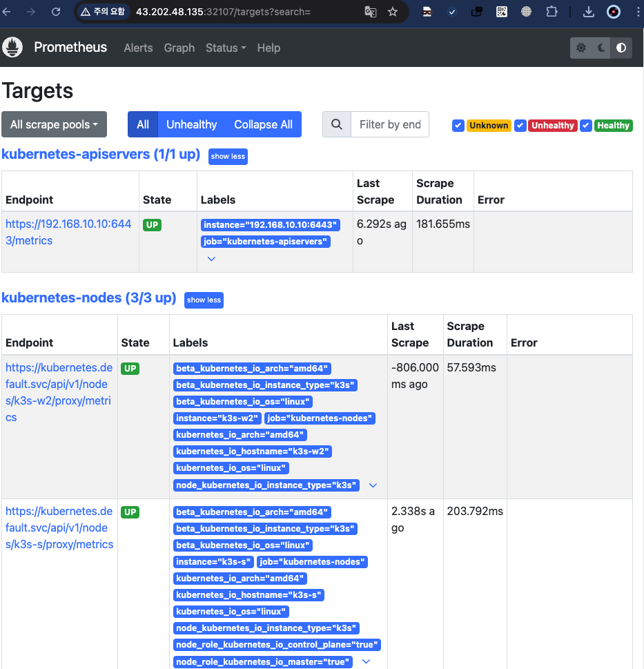Click the instance="k3s-w2" label
644x669 pixels.
tap(217, 418)
